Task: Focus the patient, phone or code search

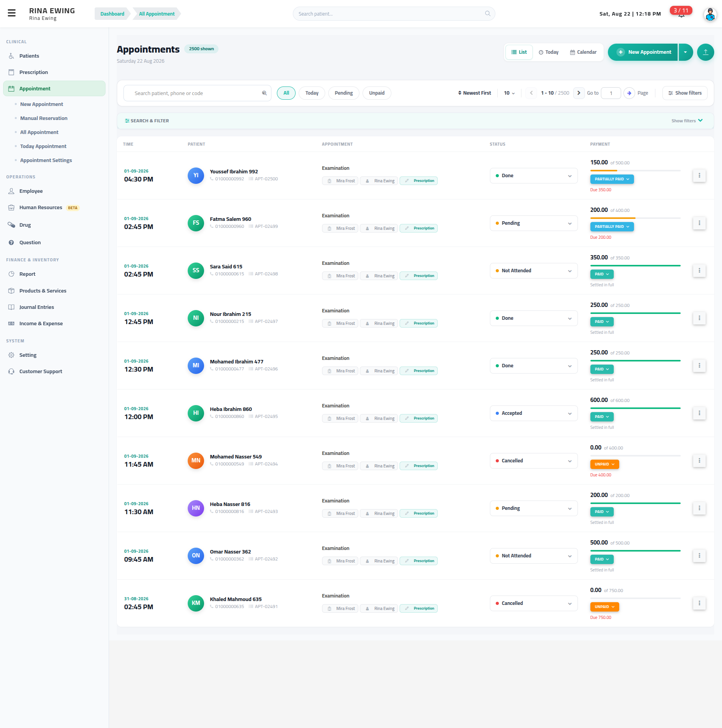Action: click(197, 93)
